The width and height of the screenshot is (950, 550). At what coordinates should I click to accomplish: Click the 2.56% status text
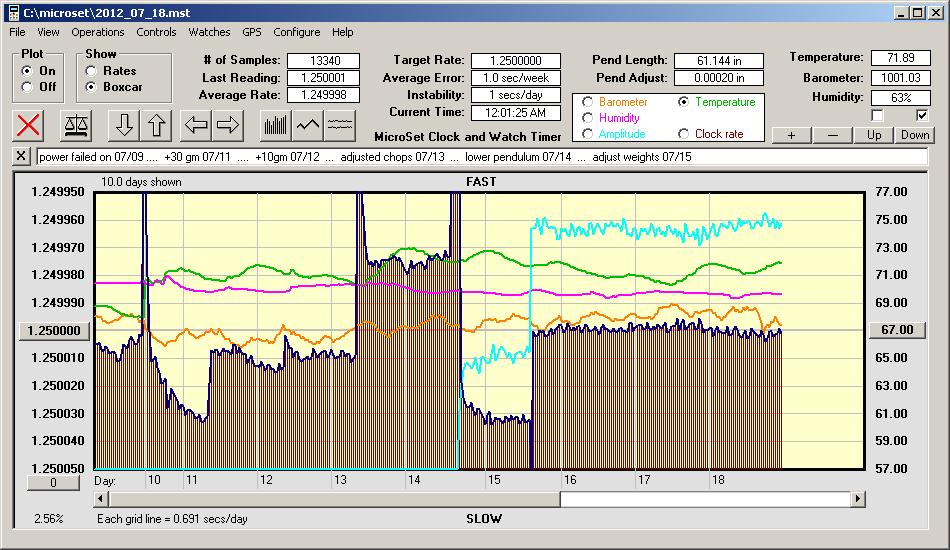click(48, 519)
